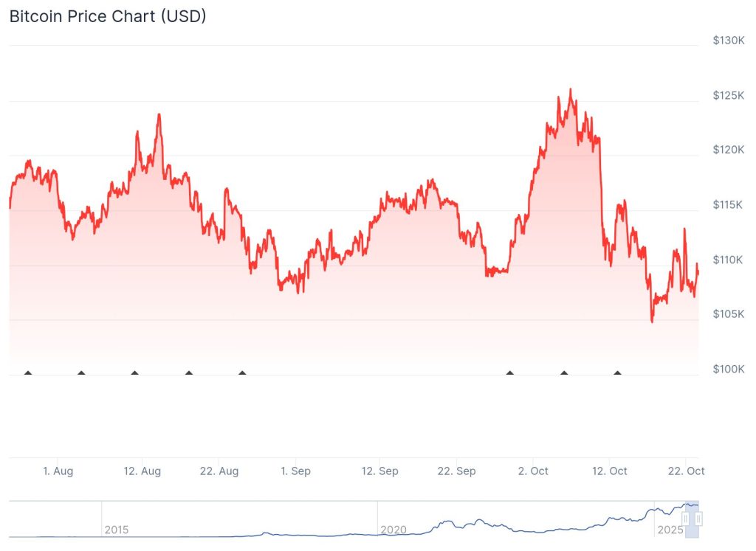Click the first diamond event marker on the left
The height and width of the screenshot is (551, 756).
point(28,372)
